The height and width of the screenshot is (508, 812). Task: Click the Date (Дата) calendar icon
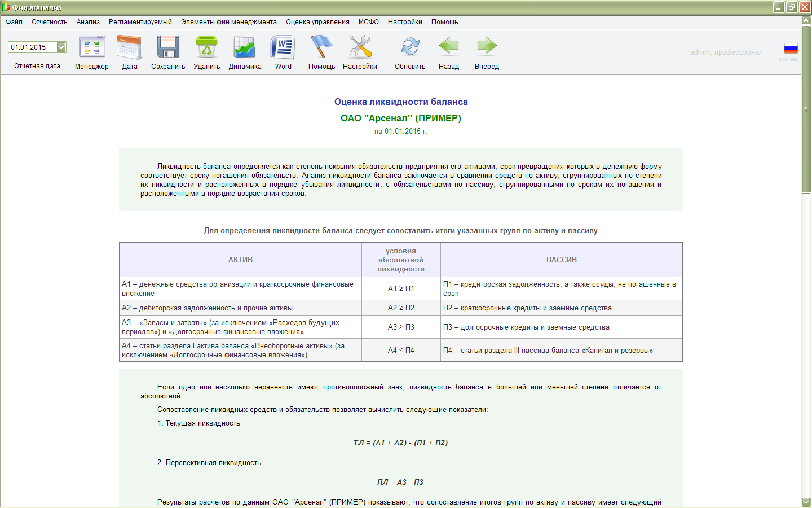pyautogui.click(x=129, y=47)
